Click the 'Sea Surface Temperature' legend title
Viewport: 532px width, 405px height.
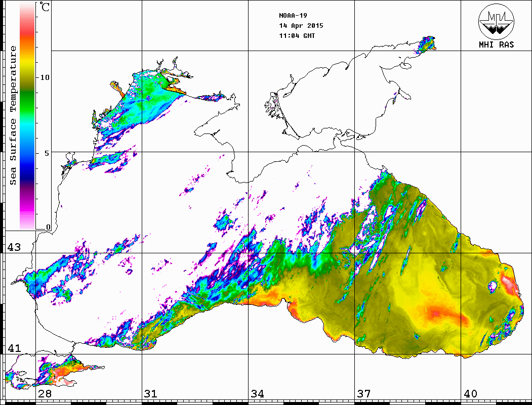pyautogui.click(x=13, y=115)
